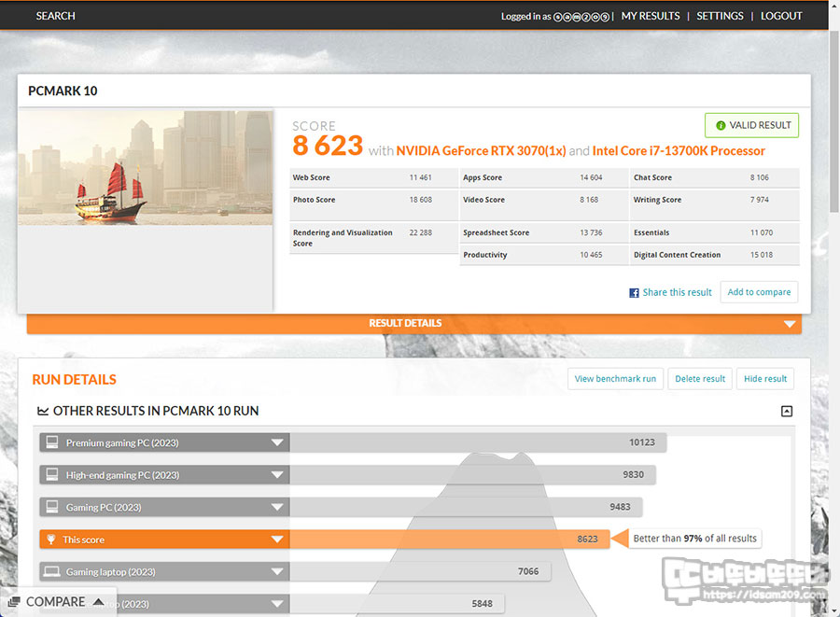Viewport: 840px width, 617px height.
Task: Open SETTINGS in the top bar
Action: [x=720, y=16]
